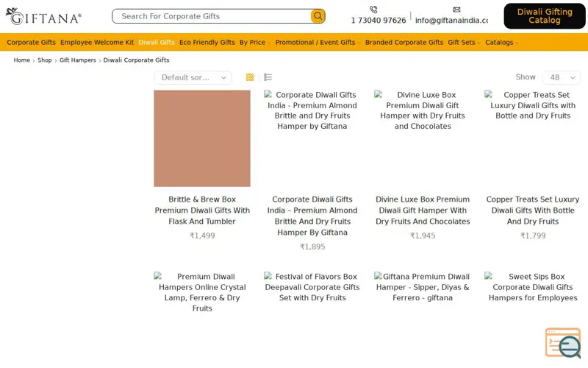The image size is (588, 368).
Task: Click the info@giftanaindia email link
Action: 451,21
